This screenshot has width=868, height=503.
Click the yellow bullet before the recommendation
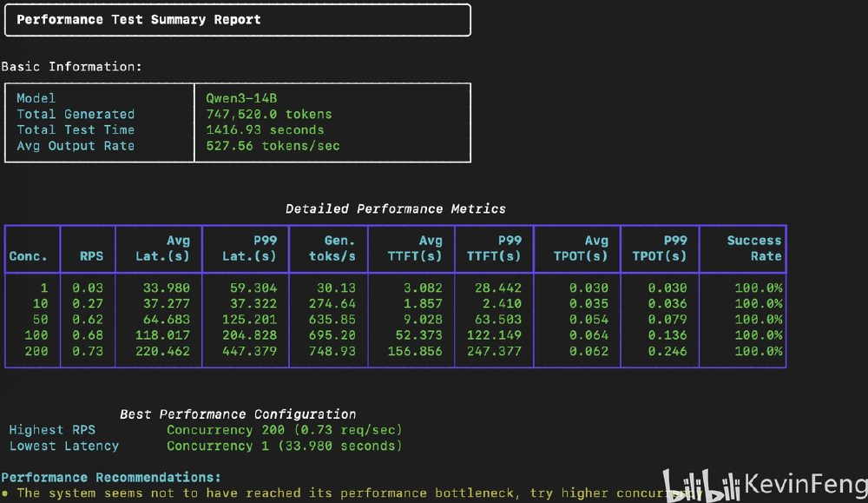pos(5,493)
